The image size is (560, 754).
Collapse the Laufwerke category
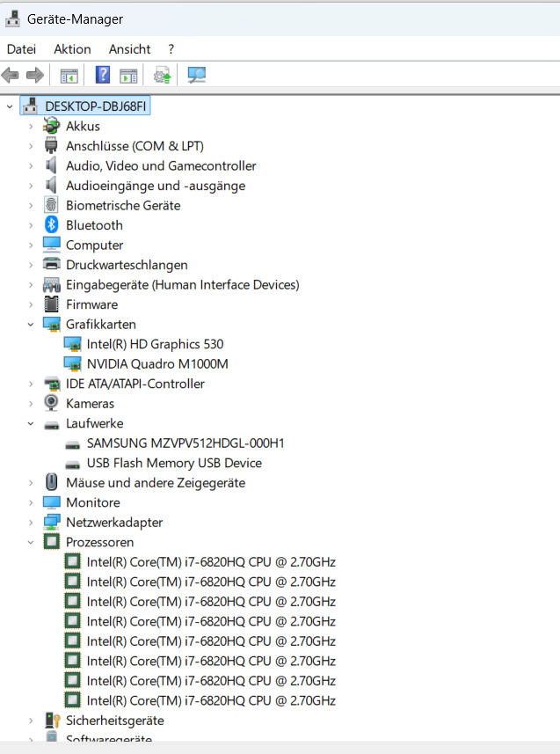31,424
